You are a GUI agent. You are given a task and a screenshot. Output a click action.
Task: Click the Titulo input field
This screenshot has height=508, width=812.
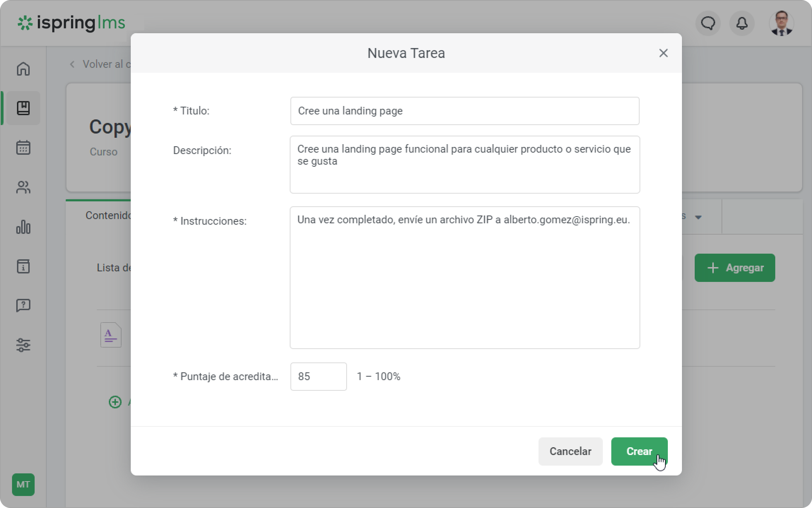click(464, 111)
